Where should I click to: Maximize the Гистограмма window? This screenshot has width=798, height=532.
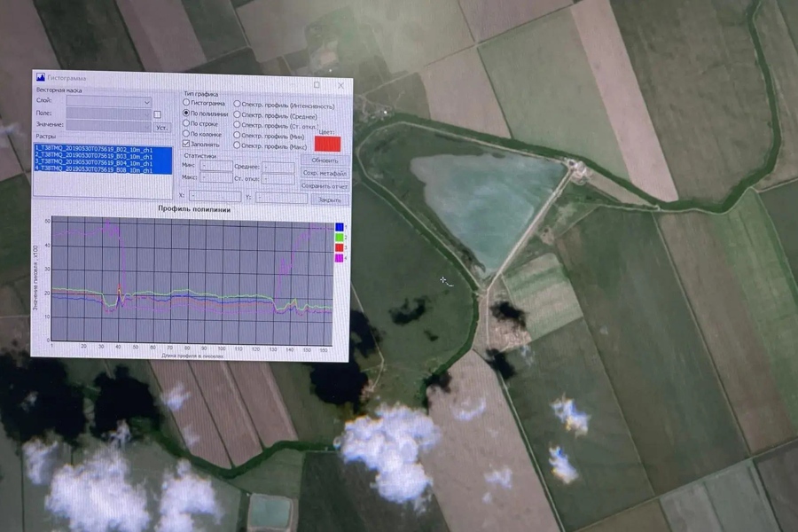click(x=317, y=84)
